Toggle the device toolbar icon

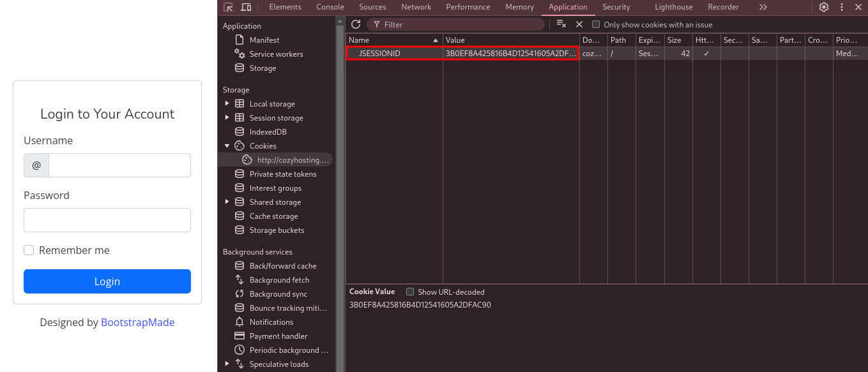(x=246, y=7)
